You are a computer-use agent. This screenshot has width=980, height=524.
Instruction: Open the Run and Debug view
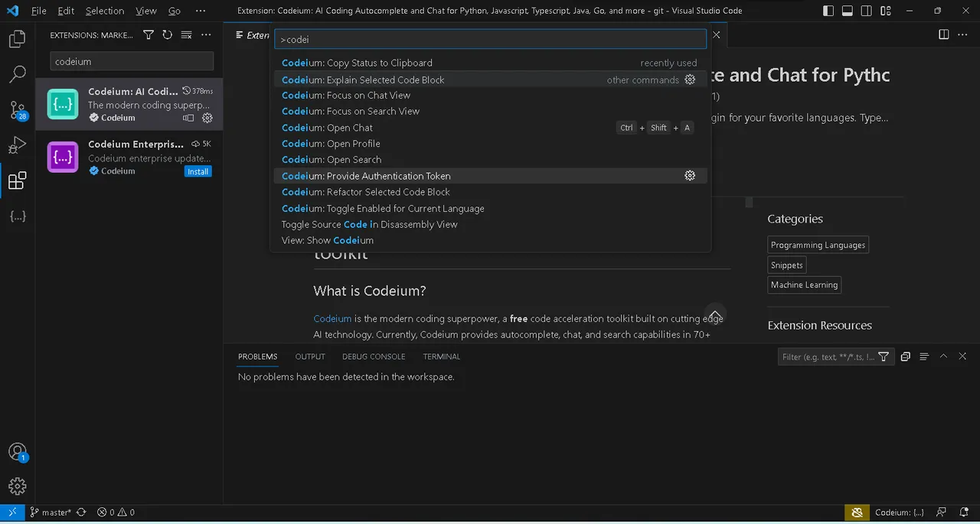(17, 145)
